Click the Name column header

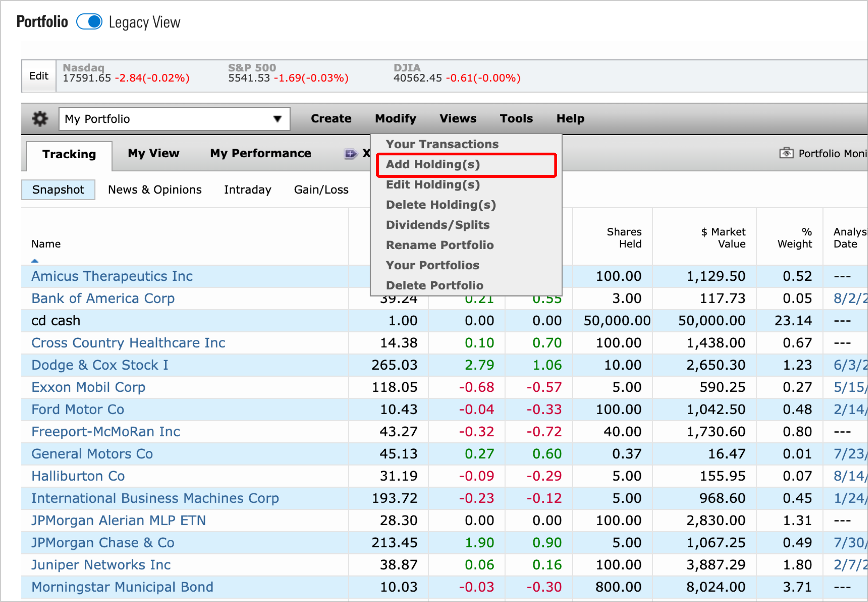pyautogui.click(x=46, y=244)
